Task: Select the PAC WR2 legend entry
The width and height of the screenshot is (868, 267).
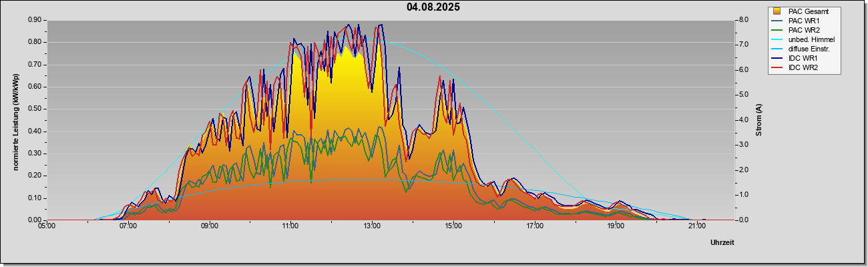Action: (x=803, y=30)
